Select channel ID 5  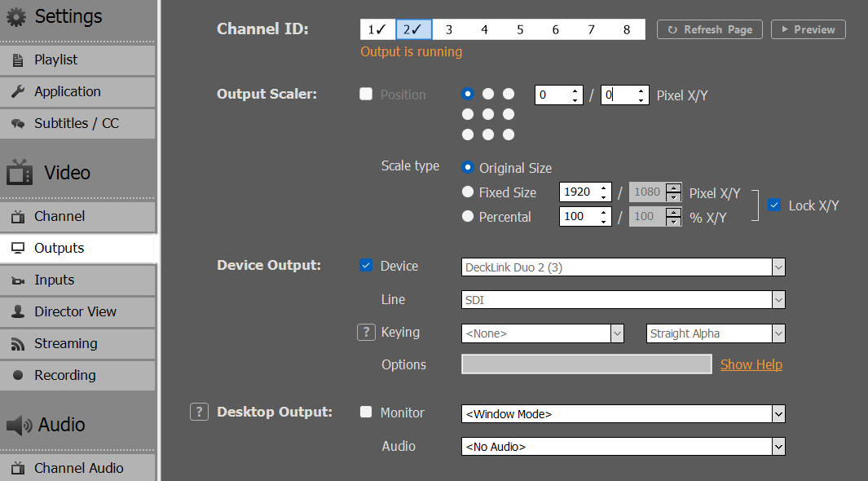pyautogui.click(x=520, y=29)
